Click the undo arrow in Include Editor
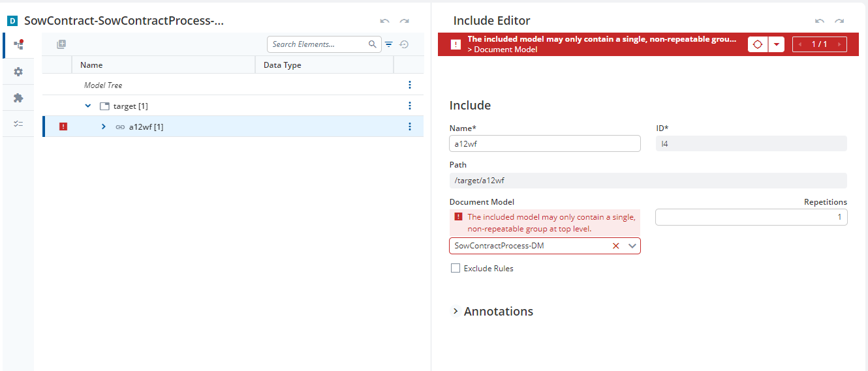This screenshot has height=371, width=868. point(820,21)
